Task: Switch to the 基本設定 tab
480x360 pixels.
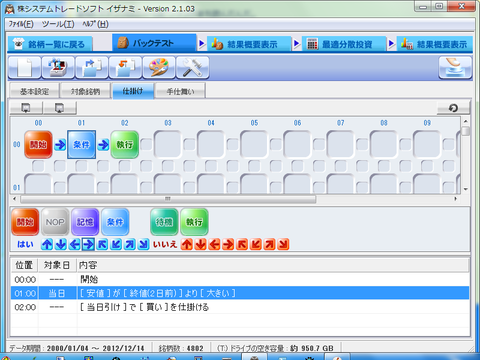Action: click(34, 91)
